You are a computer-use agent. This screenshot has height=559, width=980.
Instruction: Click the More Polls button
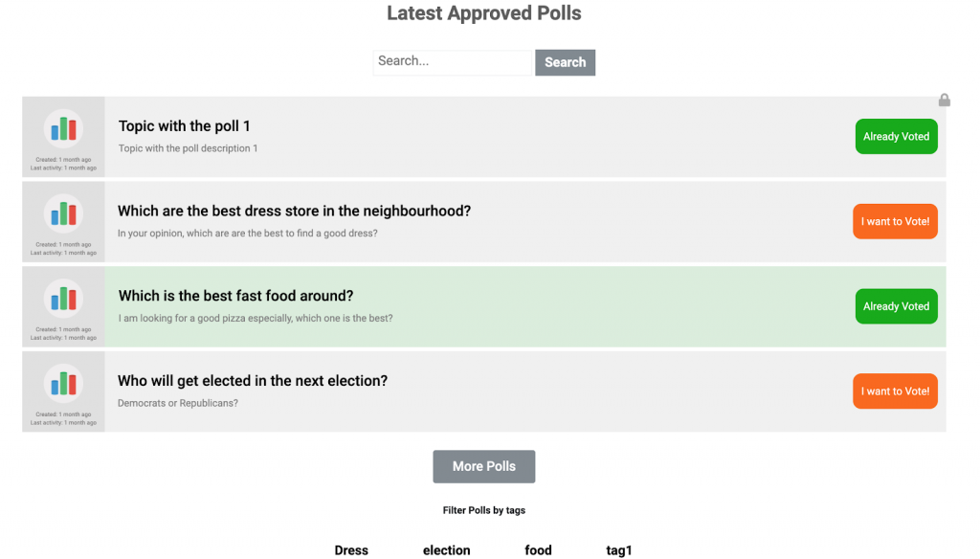coord(483,466)
